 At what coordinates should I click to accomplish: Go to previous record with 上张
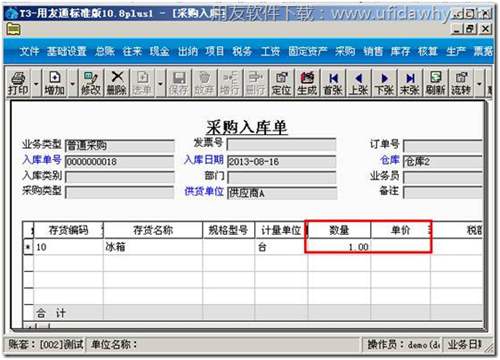pyautogui.click(x=359, y=83)
